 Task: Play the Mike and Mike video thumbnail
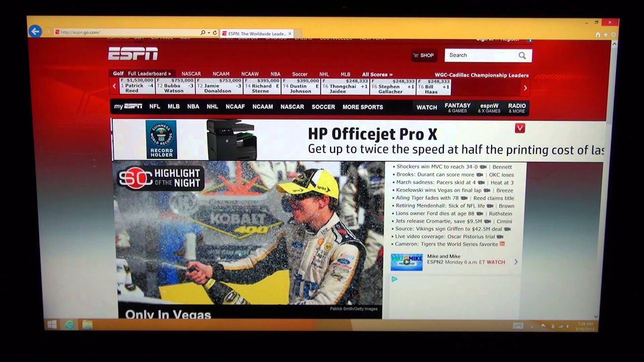pyautogui.click(x=407, y=262)
